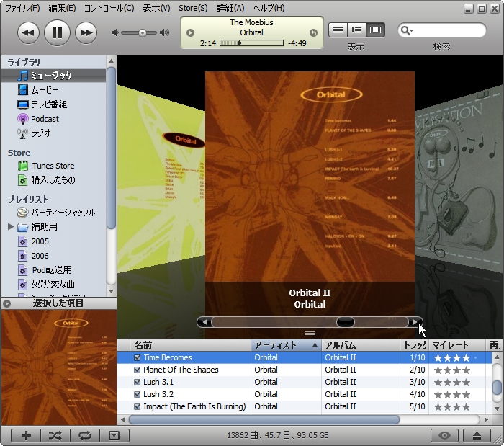Click the circular arrow icon in track display

[x=313, y=33]
